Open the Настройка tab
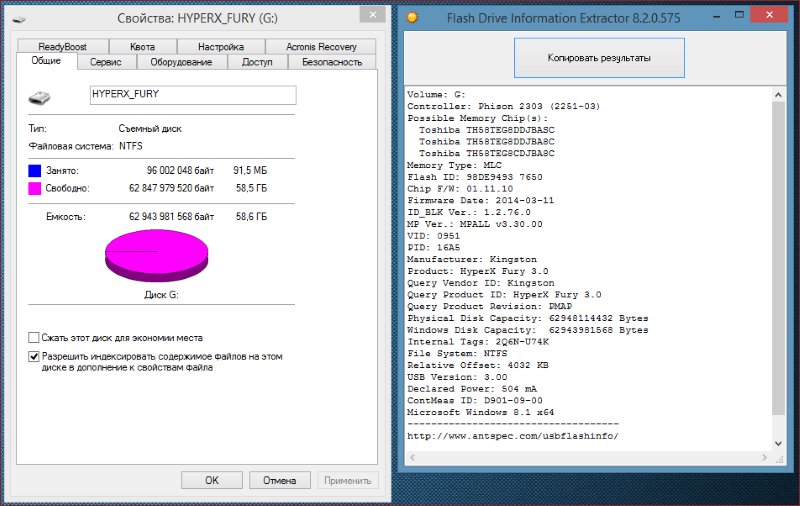The height and width of the screenshot is (506, 800). coord(221,46)
